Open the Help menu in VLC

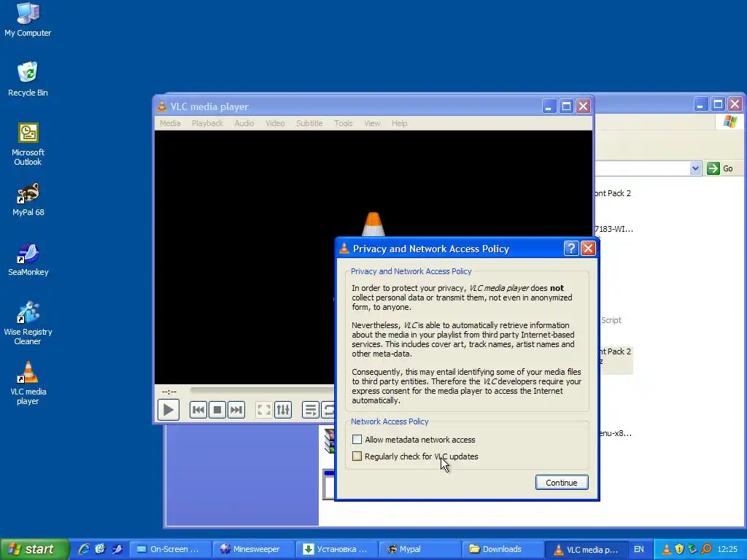pyautogui.click(x=399, y=123)
